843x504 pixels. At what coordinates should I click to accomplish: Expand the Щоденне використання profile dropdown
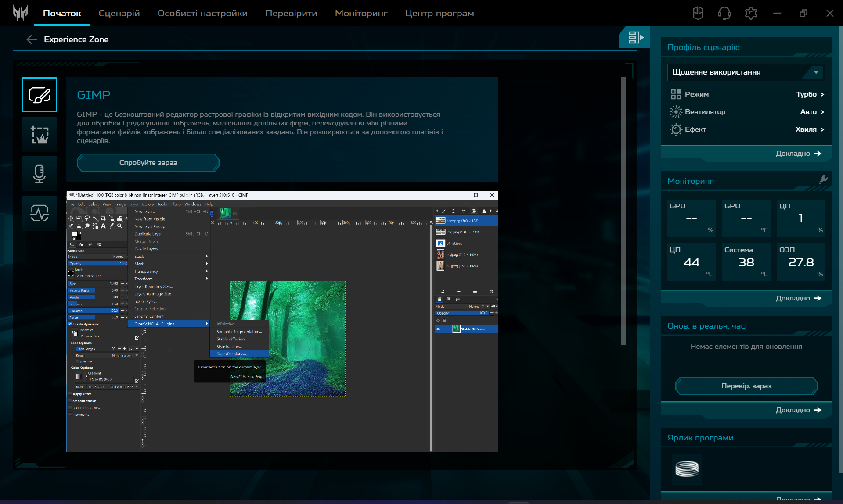[x=746, y=72]
